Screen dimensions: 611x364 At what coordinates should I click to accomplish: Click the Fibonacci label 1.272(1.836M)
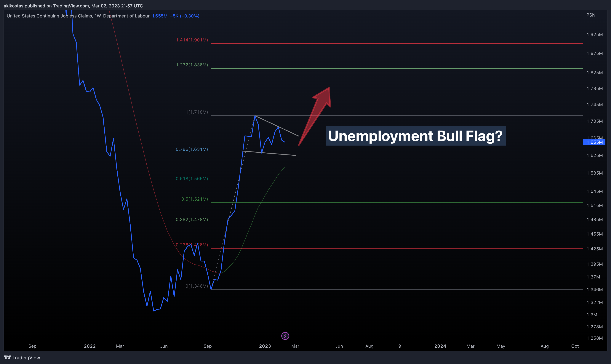click(192, 65)
